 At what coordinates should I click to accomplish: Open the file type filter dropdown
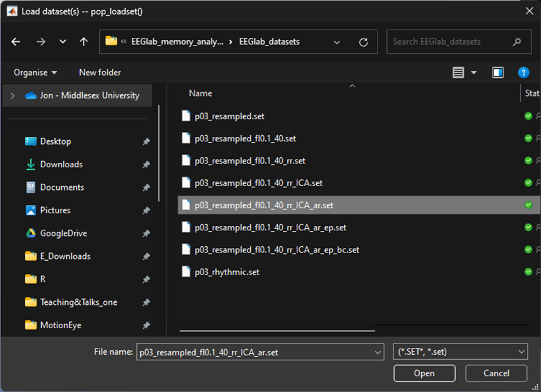tap(460, 352)
